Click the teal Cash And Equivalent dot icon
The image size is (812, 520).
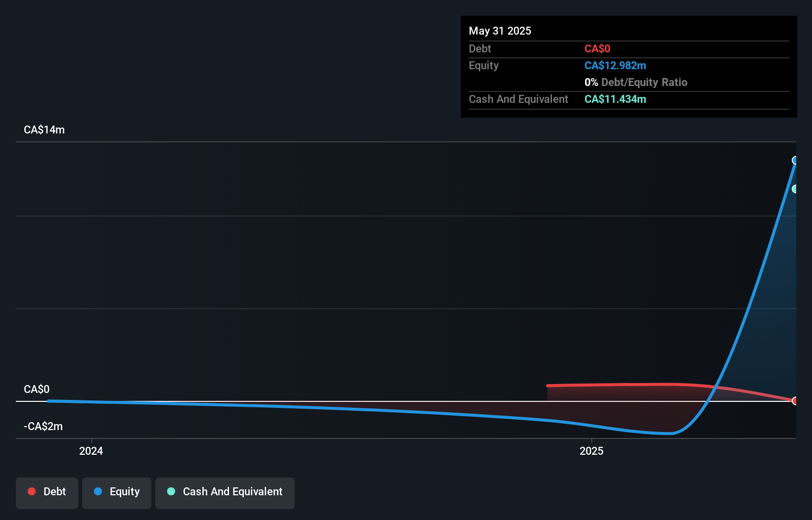coord(171,492)
